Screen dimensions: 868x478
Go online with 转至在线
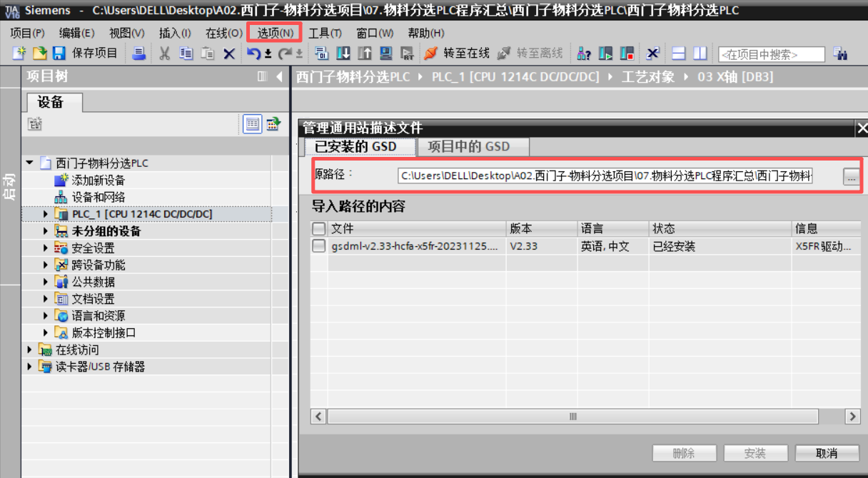[457, 54]
